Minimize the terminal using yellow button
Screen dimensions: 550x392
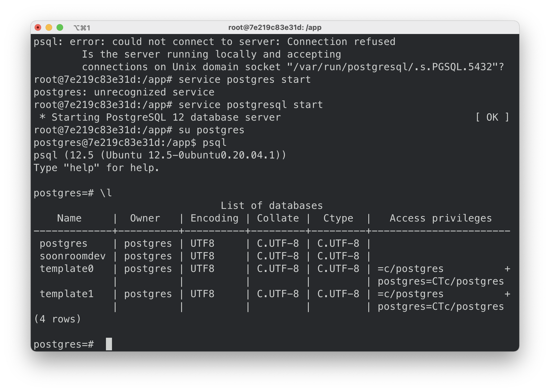(x=49, y=27)
